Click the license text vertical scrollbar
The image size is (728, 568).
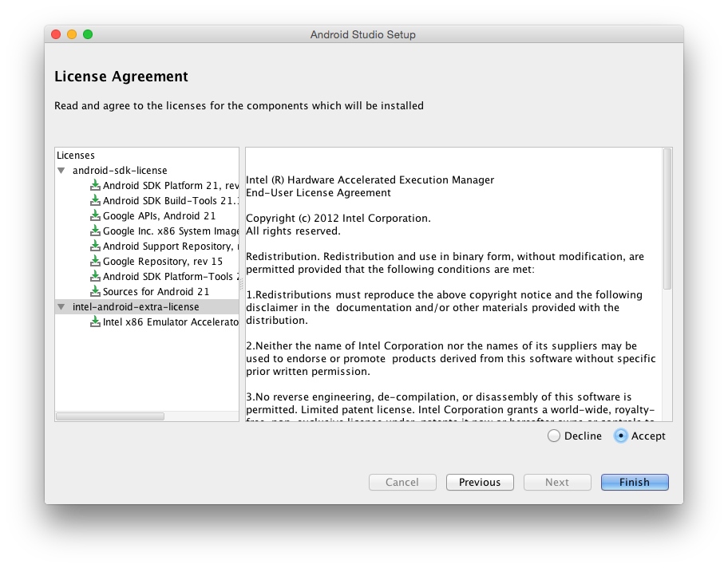click(x=667, y=219)
